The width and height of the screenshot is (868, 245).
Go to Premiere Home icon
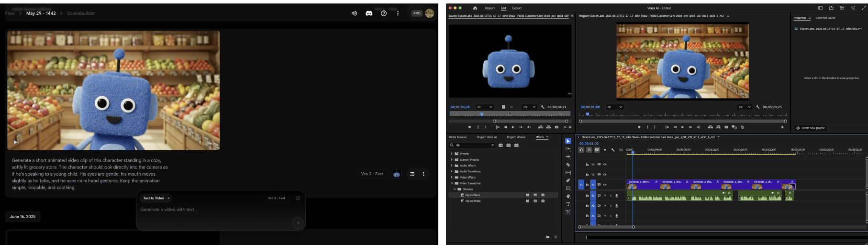click(x=475, y=8)
